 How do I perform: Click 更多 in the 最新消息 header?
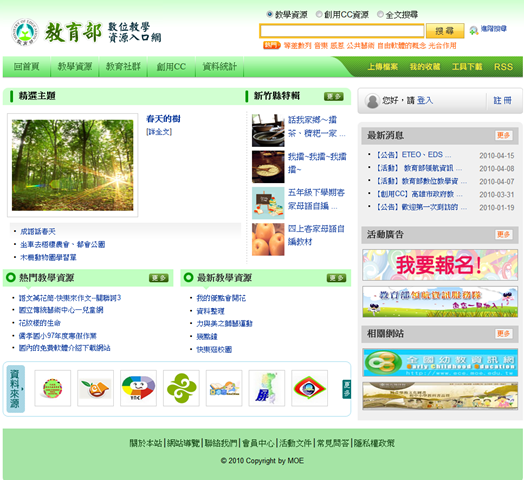(x=503, y=135)
